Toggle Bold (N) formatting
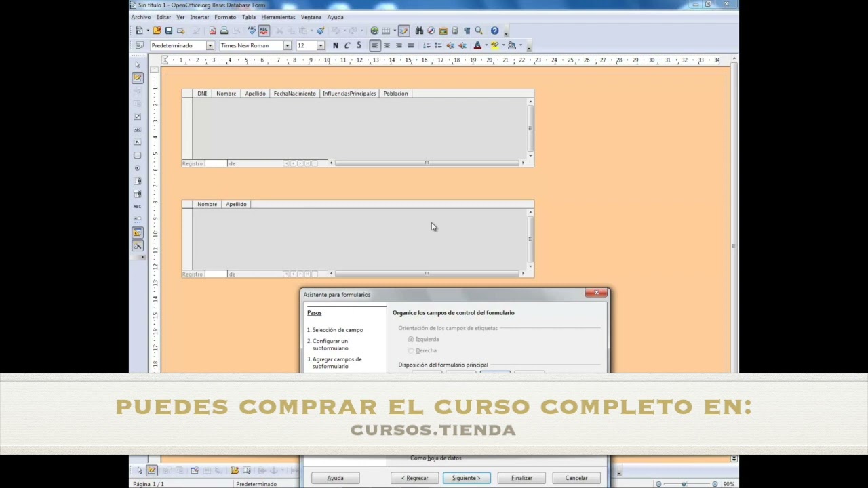 (335, 45)
